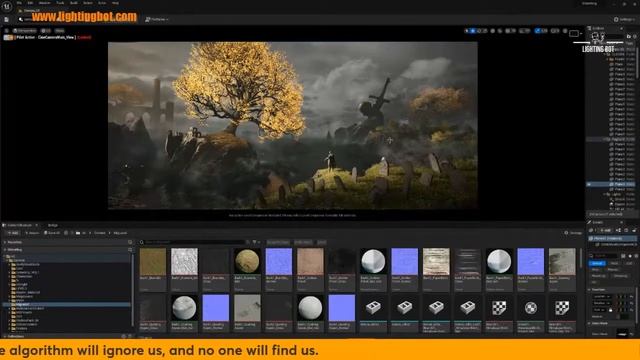Open the Settings dropdown at top right
Screen dimensions: 640x360
click(624, 19)
